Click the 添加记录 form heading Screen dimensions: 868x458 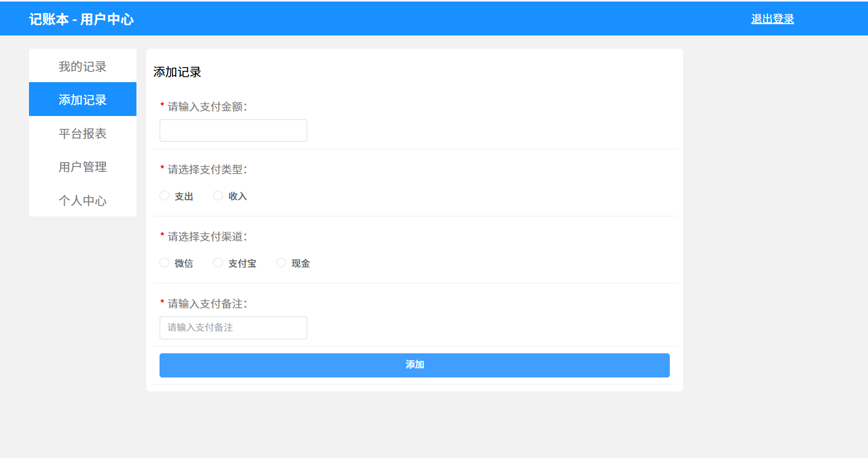click(177, 72)
